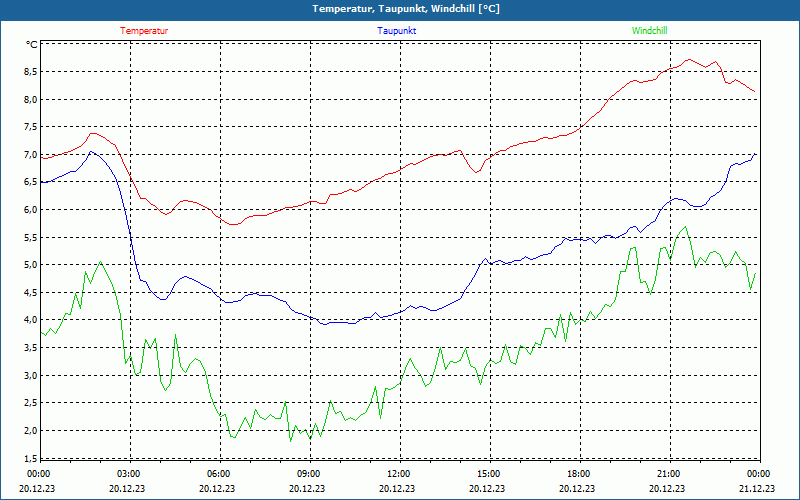Click the 6,5 y-axis value
The height and width of the screenshot is (500, 800).
31,182
